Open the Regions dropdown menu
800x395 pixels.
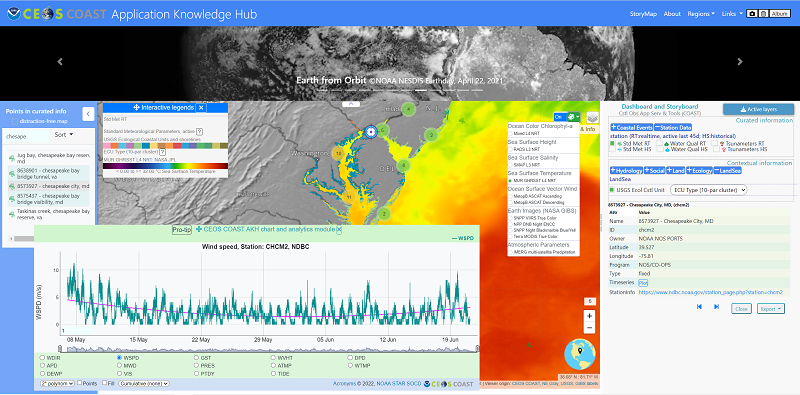(x=701, y=14)
